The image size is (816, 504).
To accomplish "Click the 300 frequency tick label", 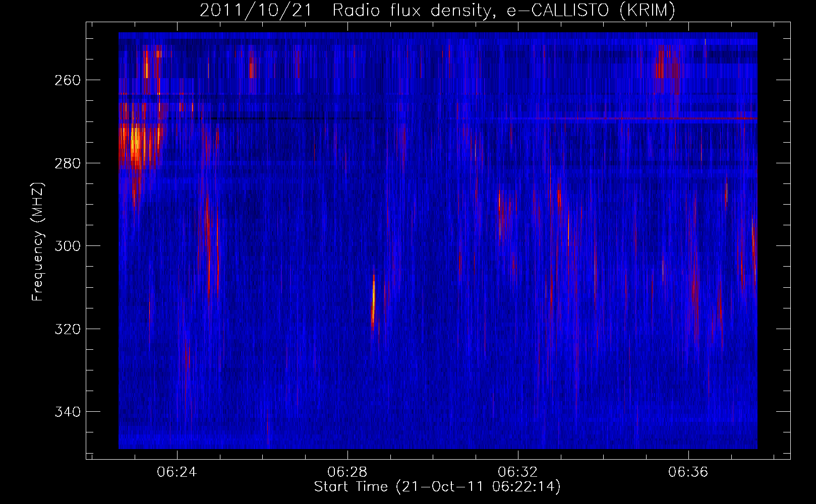I will [x=68, y=246].
